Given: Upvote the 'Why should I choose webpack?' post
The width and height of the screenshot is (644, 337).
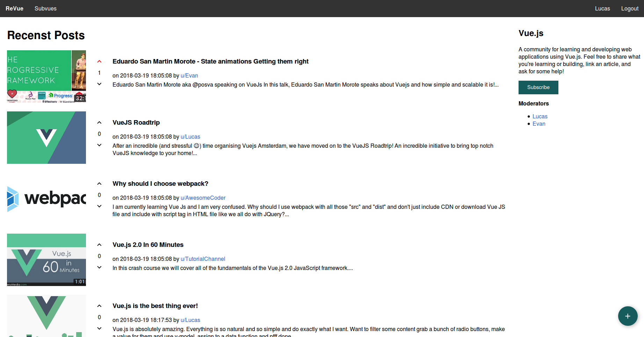Looking at the screenshot, I should coord(99,184).
